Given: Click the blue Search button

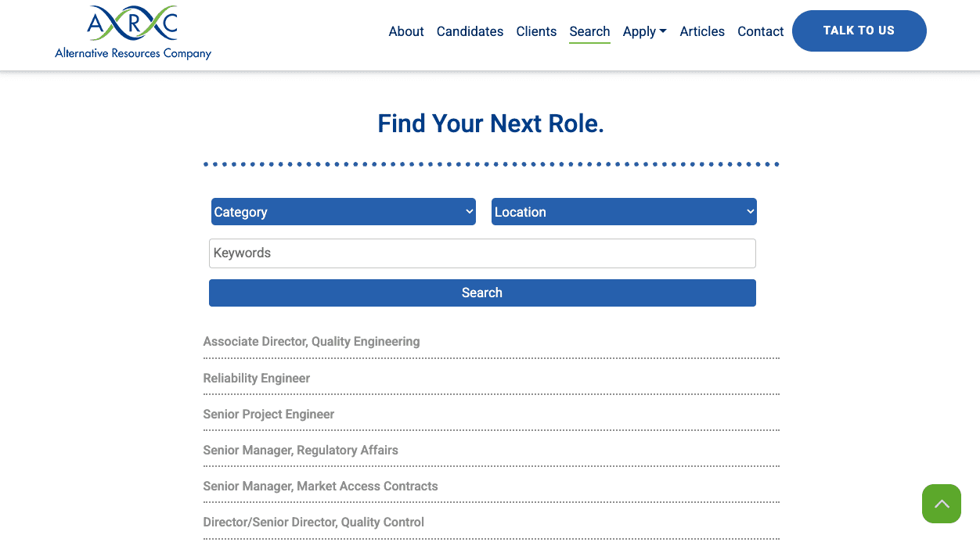Looking at the screenshot, I should pyautogui.click(x=482, y=293).
